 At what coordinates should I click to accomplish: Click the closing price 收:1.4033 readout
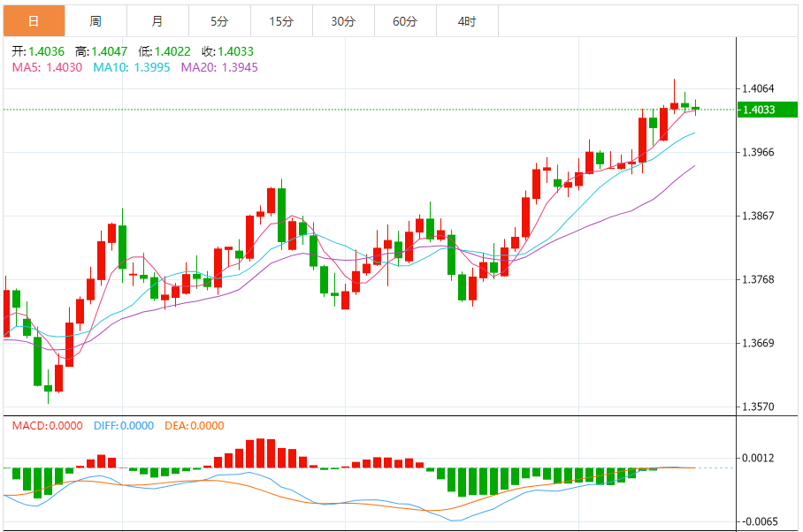[x=228, y=51]
